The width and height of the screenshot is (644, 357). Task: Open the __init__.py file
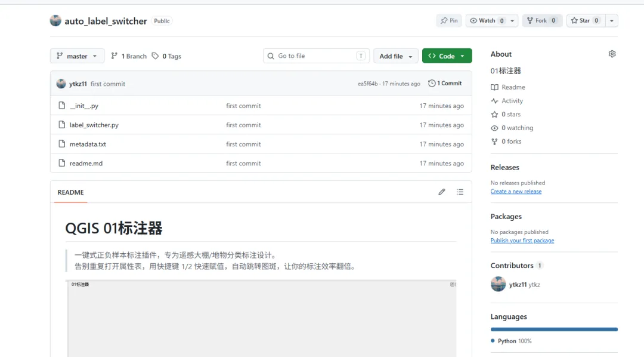[x=84, y=106]
